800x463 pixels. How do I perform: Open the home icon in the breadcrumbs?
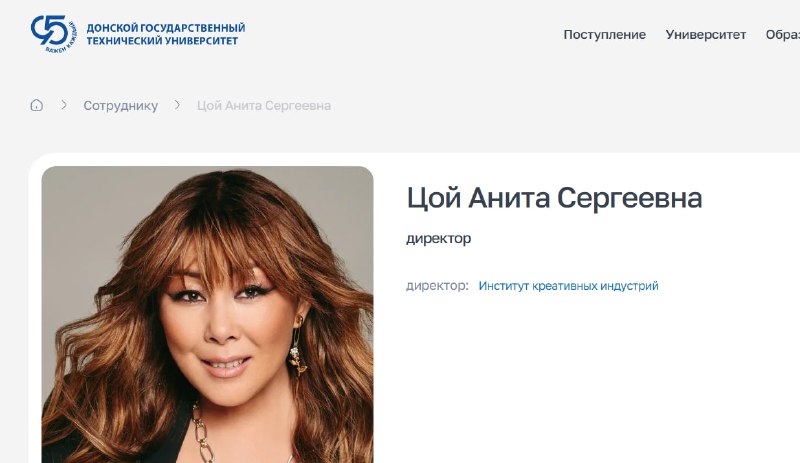point(37,105)
